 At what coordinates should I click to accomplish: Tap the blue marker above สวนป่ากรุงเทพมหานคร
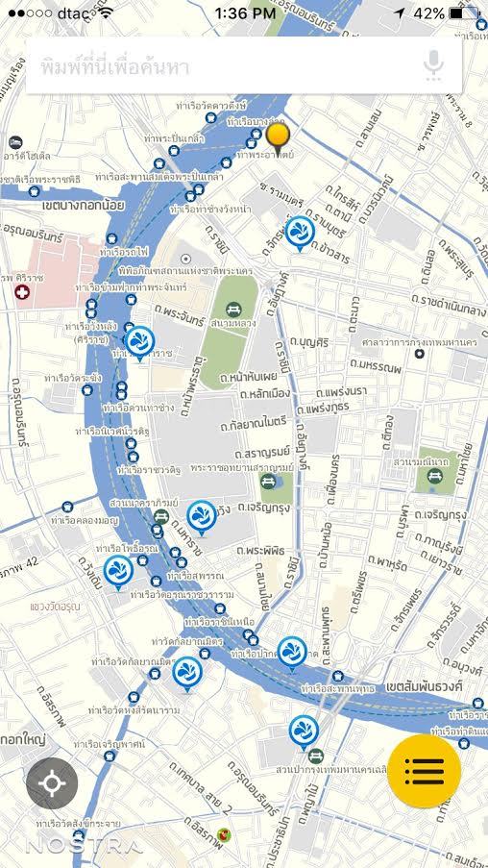pos(304,732)
